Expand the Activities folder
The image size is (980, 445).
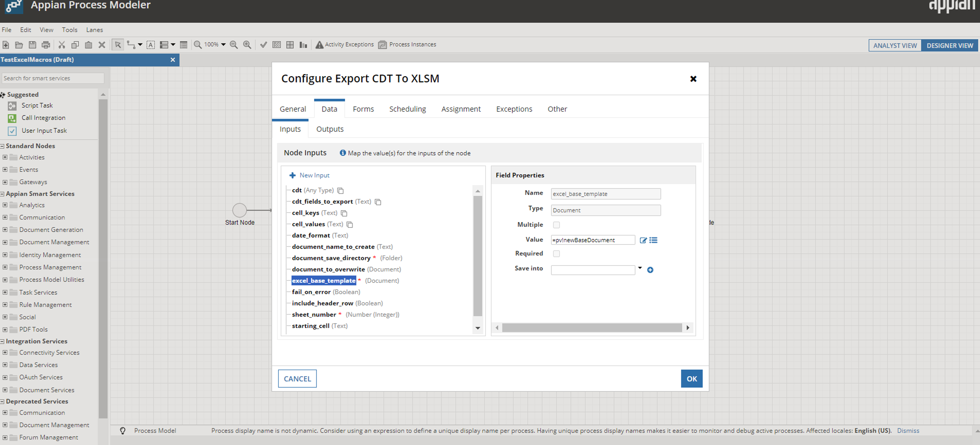click(5, 157)
